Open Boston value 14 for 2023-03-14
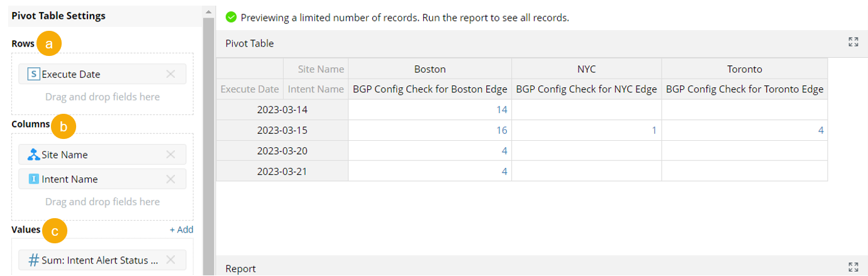Image resolution: width=868 pixels, height=276 pixels. (x=501, y=109)
